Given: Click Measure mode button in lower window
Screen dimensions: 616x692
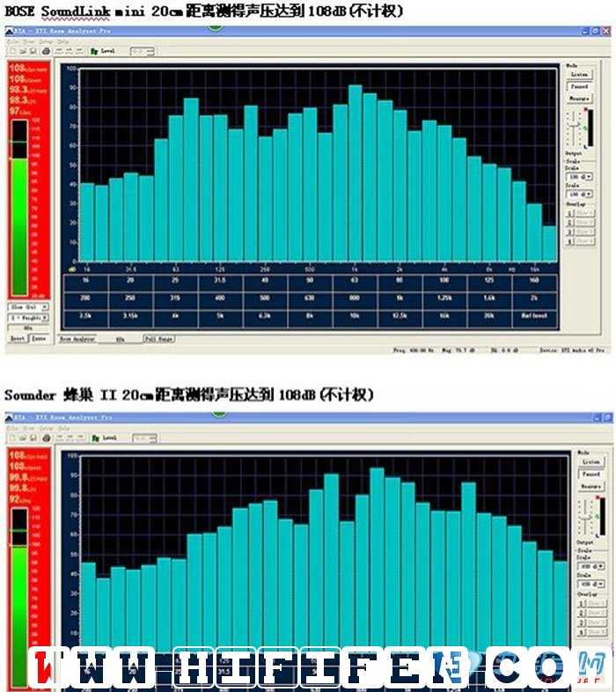Looking at the screenshot, I should (x=590, y=486).
